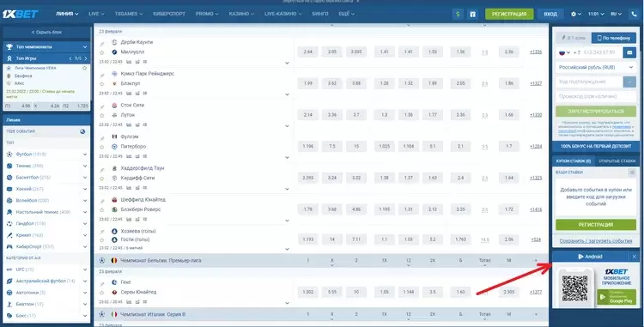
Task: Expand the Футбол category chevron
Action: tap(85, 154)
